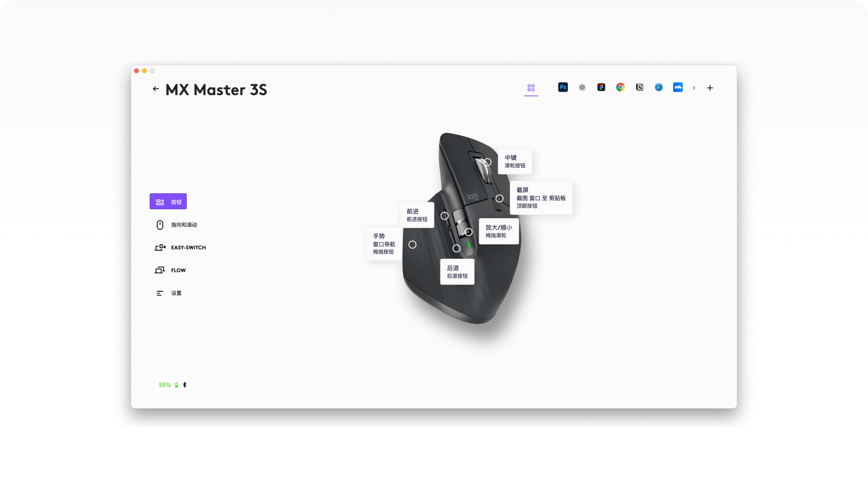The height and width of the screenshot is (488, 868).
Task: Open the 前进 前进按钮 label
Action: click(x=417, y=215)
